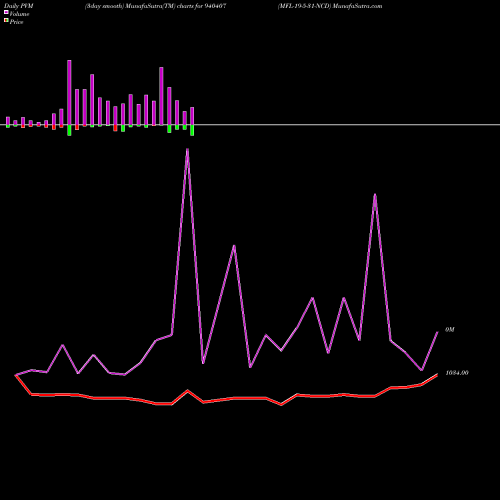Click the '(MFL-19-5-31-NCD) MunafaSutra.com' heading

[x=330, y=6]
